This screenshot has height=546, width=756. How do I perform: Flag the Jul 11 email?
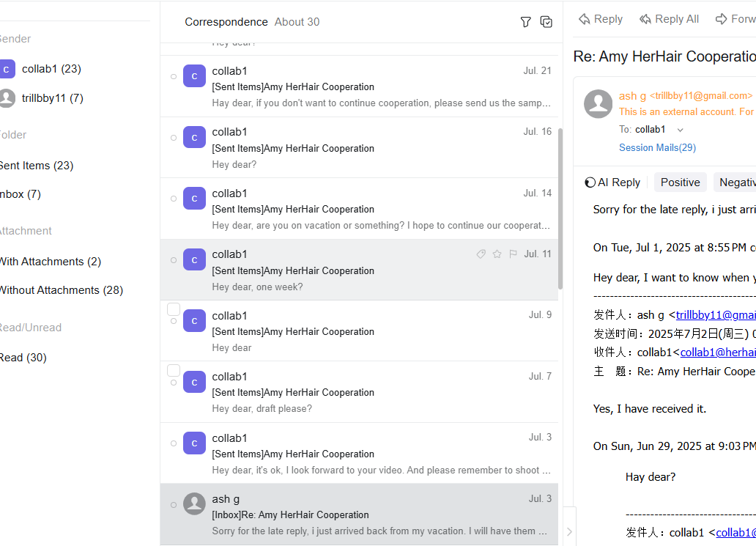[x=513, y=254]
